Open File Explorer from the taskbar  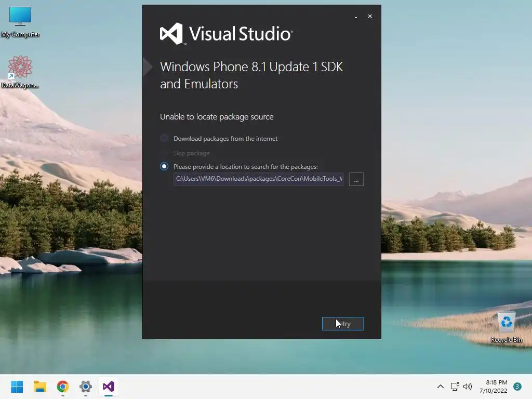pos(39,387)
